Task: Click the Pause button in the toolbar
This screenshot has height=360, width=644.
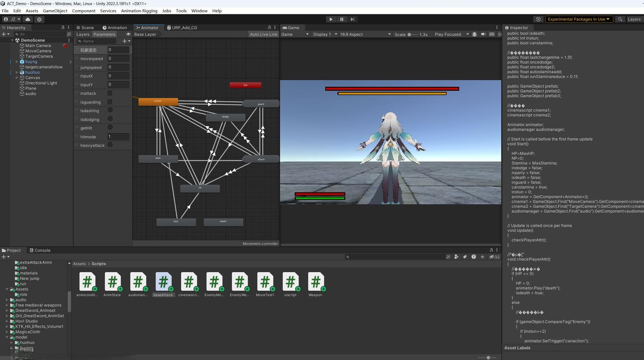Action: [342, 19]
